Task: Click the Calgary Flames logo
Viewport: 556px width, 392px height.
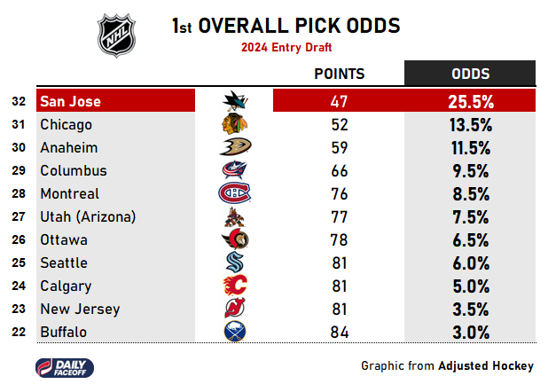Action: [x=234, y=286]
